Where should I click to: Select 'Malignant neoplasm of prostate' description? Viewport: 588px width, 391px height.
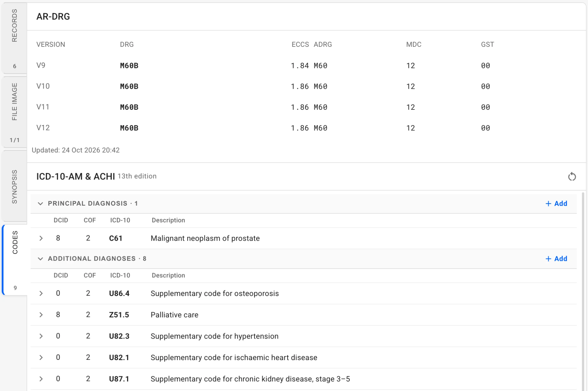click(x=205, y=238)
